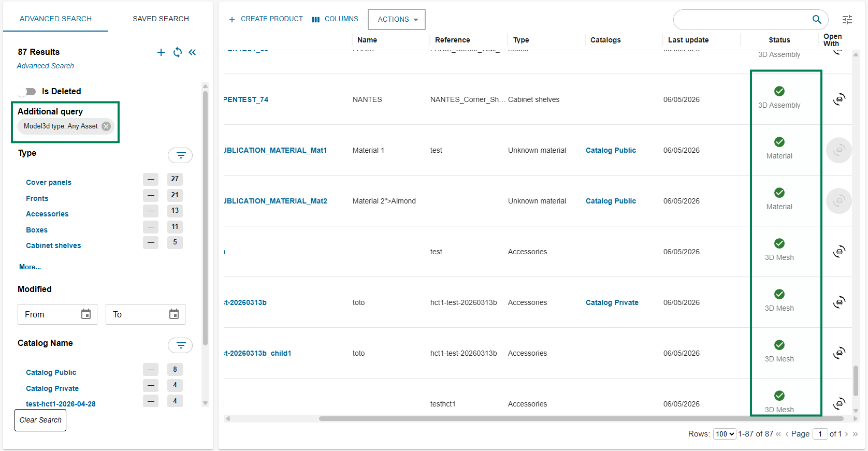
Task: Open PUBLICATION_MATERIAL_Mat1 product link
Action: pos(276,150)
